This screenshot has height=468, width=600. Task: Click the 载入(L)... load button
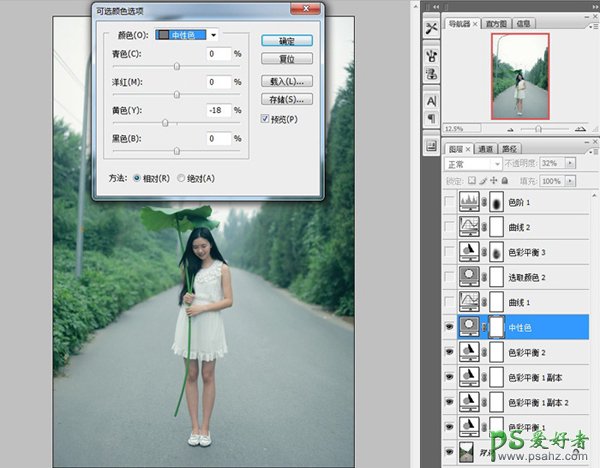287,81
